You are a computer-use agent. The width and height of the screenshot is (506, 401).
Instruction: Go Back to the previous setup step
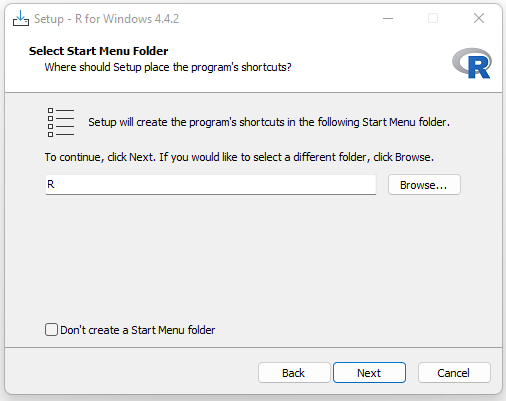click(x=294, y=373)
